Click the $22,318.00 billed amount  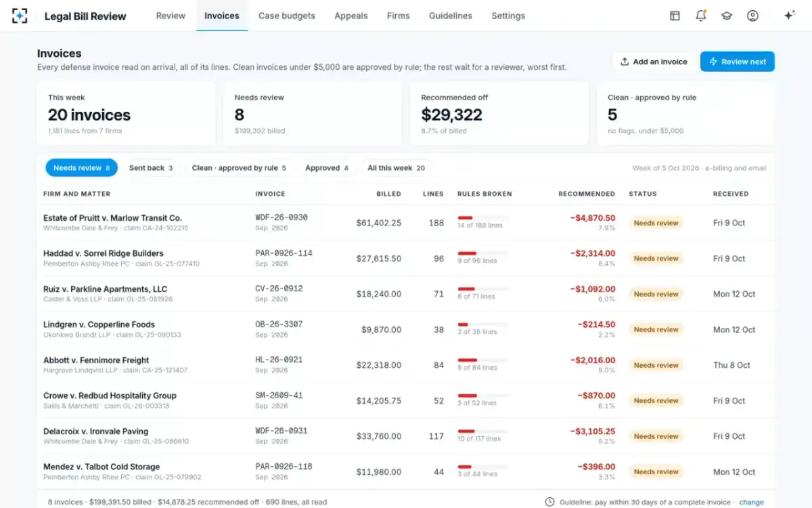pos(379,365)
